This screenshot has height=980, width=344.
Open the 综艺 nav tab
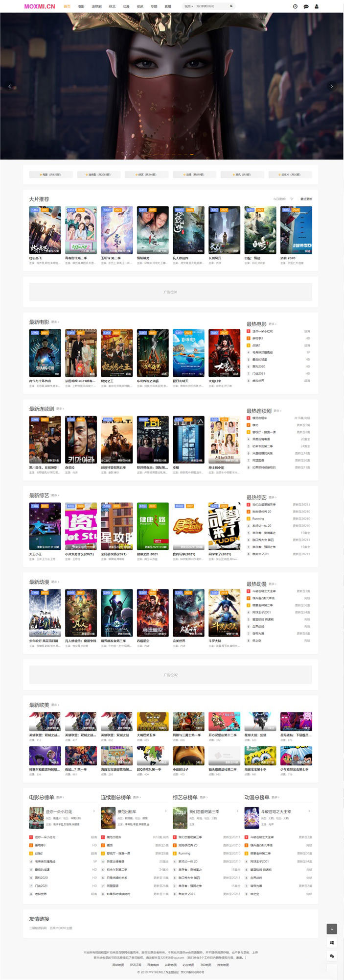pos(112,6)
